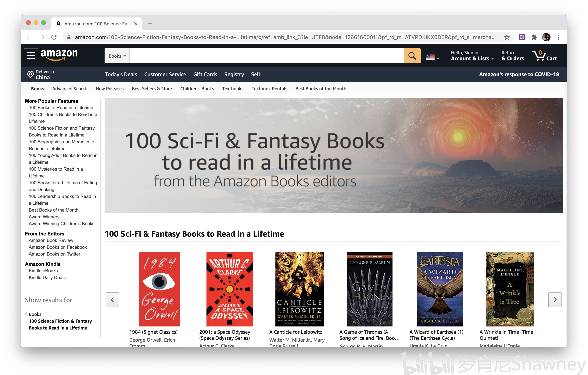The width and height of the screenshot is (588, 375).
Task: Reload the page
Action: coord(54,37)
